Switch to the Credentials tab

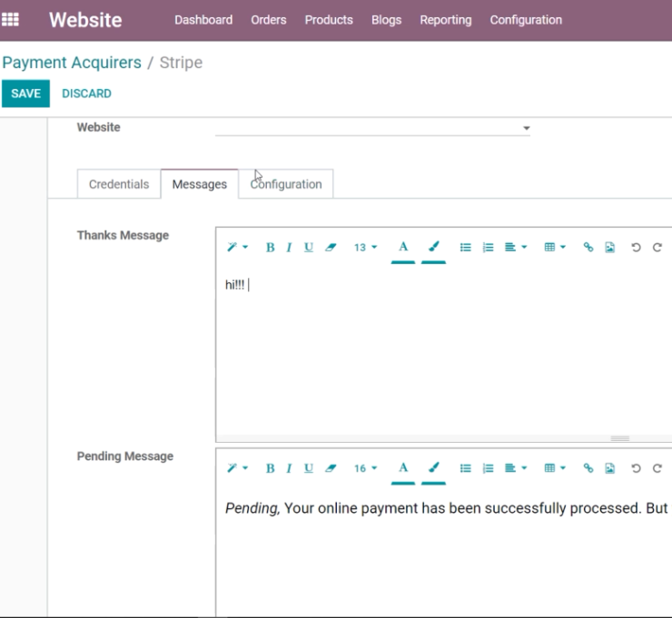[x=119, y=184]
